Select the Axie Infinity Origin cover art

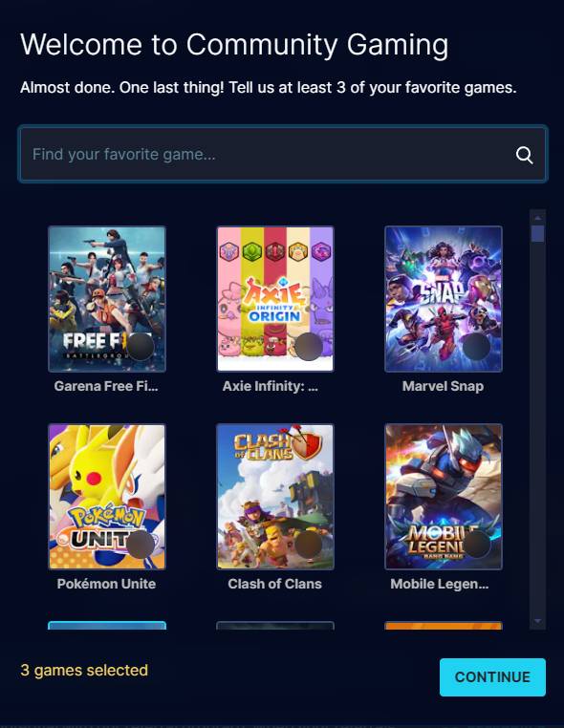coord(275,299)
